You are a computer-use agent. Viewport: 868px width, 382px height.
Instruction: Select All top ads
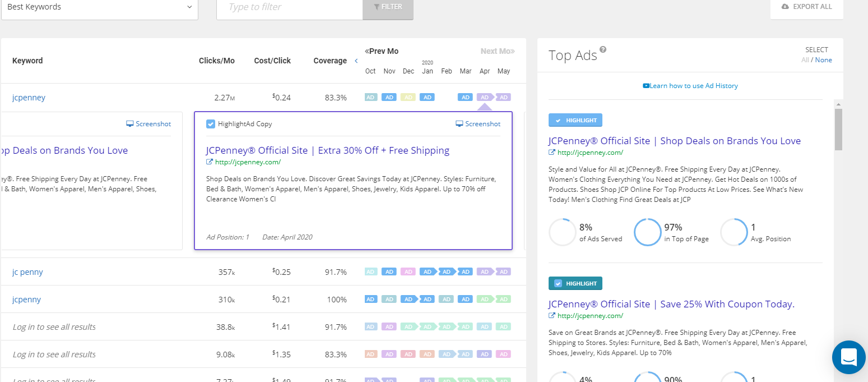pos(805,60)
